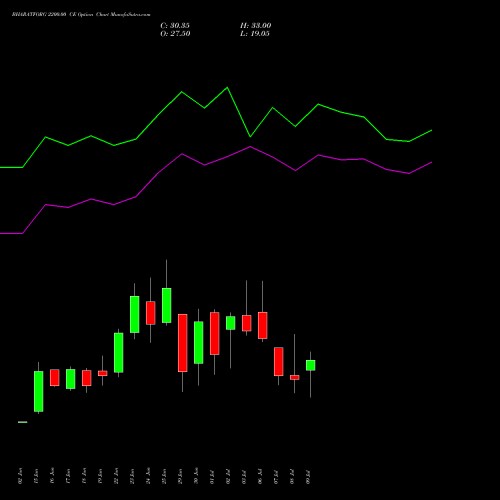The image size is (500, 500).
Task: Click the red candle for 16 Jun
Action: click(x=55, y=377)
